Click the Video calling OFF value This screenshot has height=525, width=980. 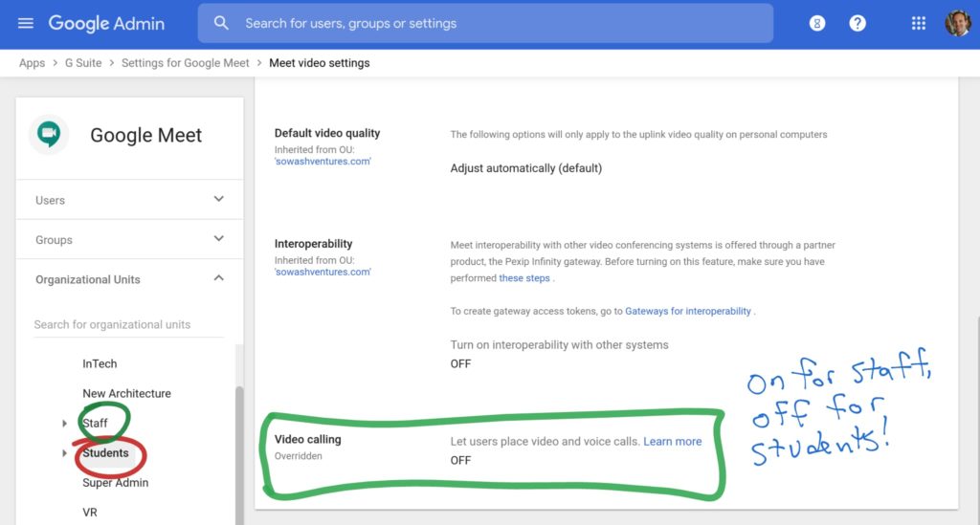pyautogui.click(x=460, y=460)
